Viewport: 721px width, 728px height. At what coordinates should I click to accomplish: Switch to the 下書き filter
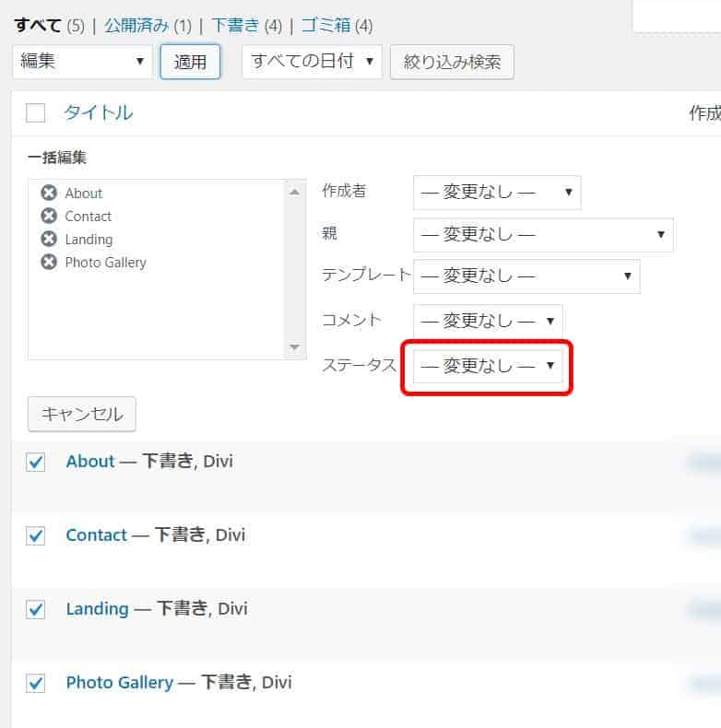coord(234,25)
